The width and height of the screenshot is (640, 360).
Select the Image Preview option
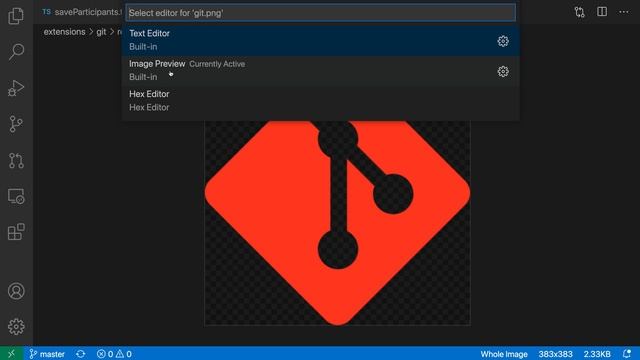[x=321, y=70]
